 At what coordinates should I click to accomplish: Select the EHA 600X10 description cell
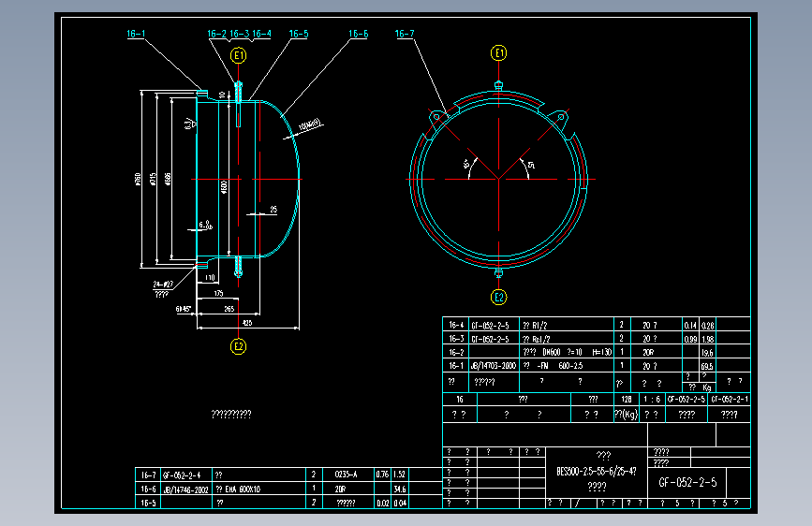(238, 489)
